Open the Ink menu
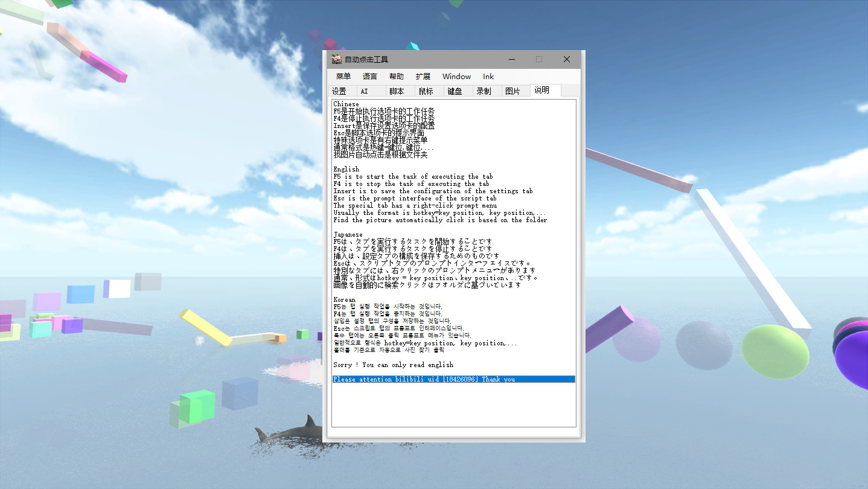 pyautogui.click(x=488, y=76)
